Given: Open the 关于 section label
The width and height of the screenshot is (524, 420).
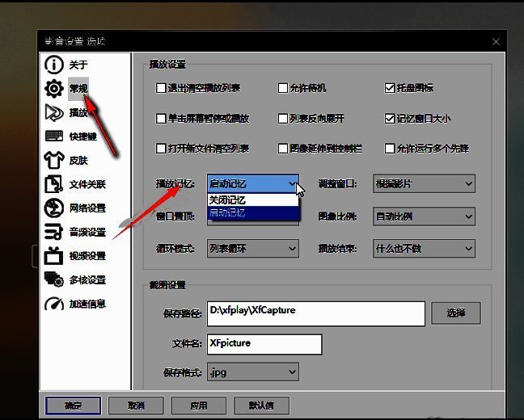Looking at the screenshot, I should pos(78,65).
